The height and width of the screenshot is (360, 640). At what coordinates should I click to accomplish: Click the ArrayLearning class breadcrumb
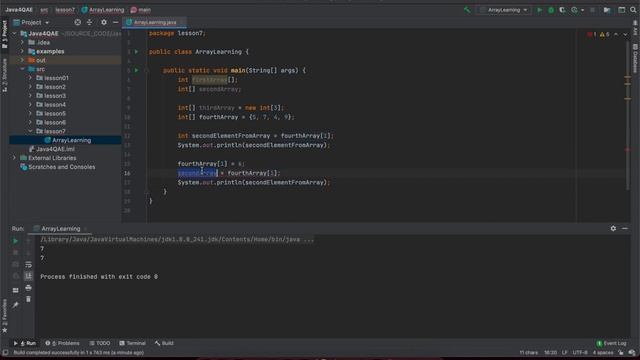point(103,10)
